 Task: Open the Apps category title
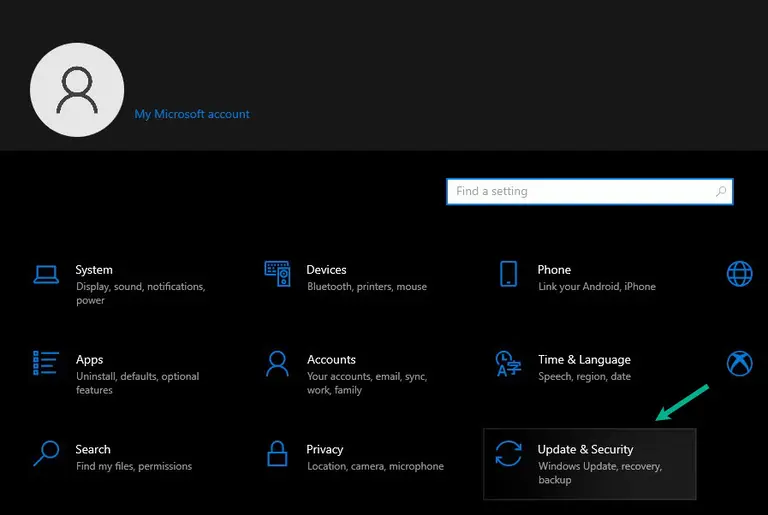click(90, 360)
